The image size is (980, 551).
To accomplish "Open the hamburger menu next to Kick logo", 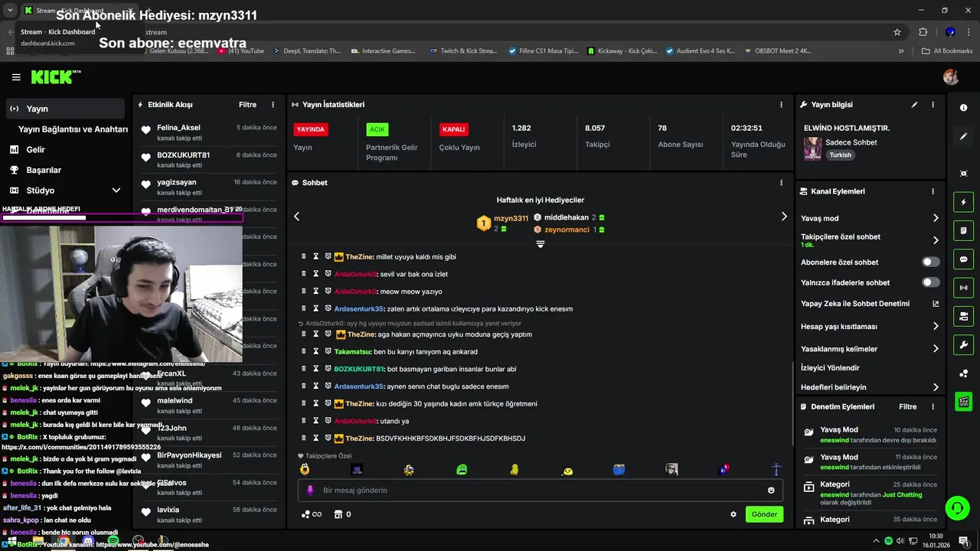I will 16,77.
